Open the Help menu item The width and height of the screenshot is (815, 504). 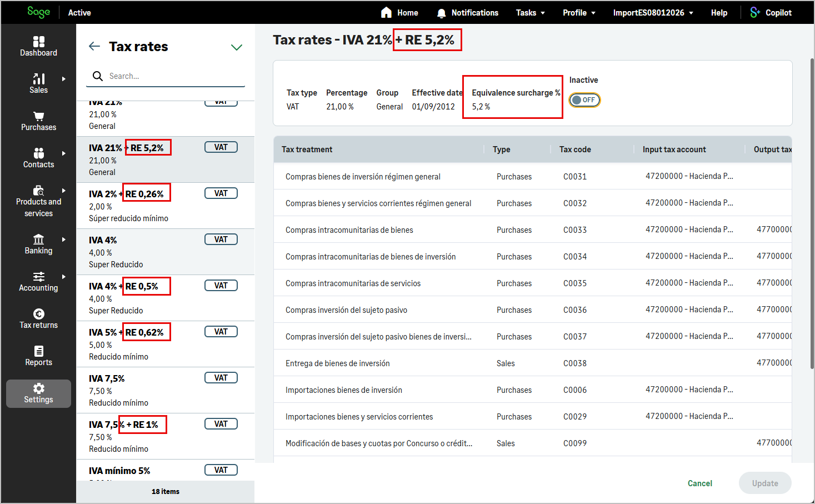tap(719, 12)
